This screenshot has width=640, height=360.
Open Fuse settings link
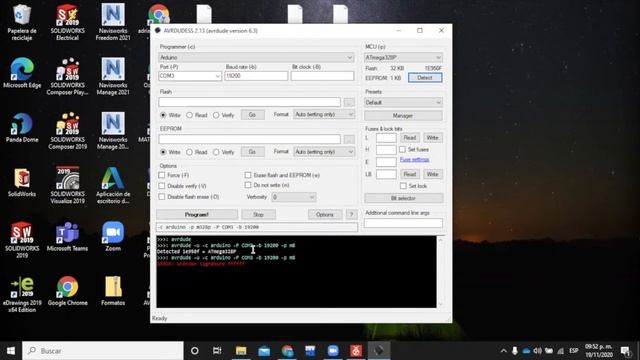pyautogui.click(x=414, y=160)
